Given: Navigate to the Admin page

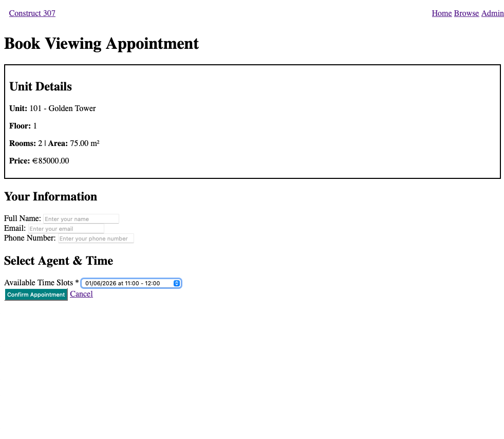Looking at the screenshot, I should coord(492,13).
